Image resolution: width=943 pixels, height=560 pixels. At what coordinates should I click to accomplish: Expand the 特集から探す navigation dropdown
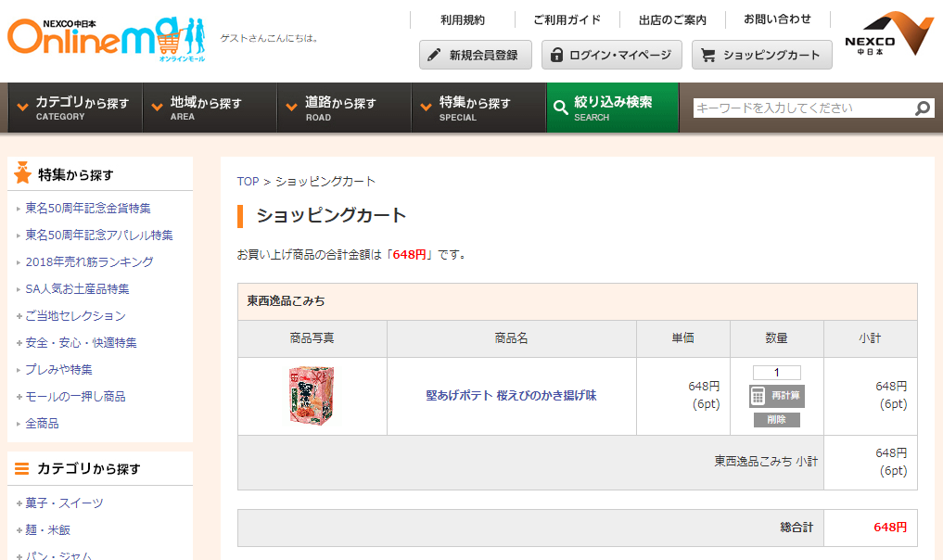click(x=478, y=108)
